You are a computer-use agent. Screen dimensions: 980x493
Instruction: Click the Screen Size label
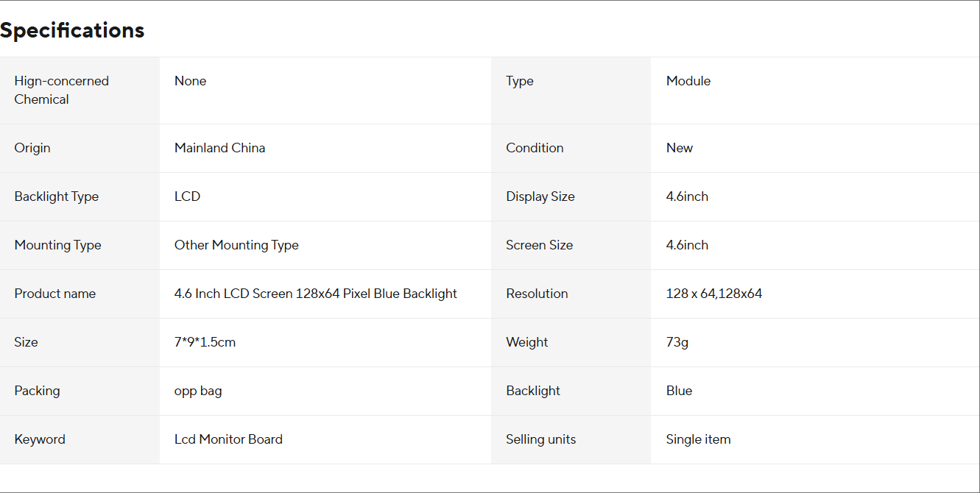click(x=539, y=245)
